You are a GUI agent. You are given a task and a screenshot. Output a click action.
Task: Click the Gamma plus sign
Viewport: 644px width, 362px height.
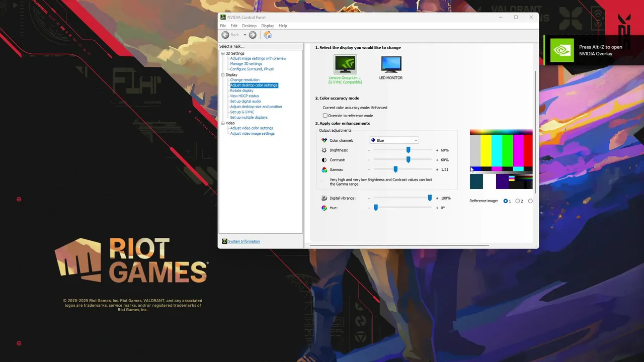[437, 169]
